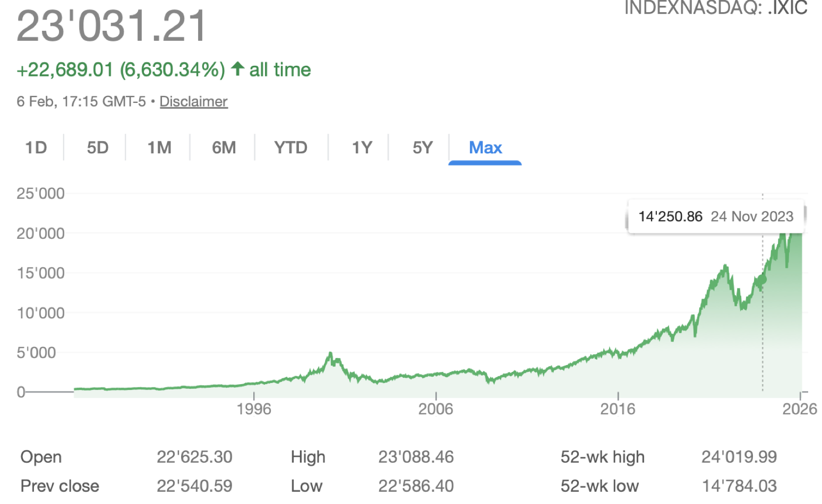Click the active Max tab

(x=485, y=147)
